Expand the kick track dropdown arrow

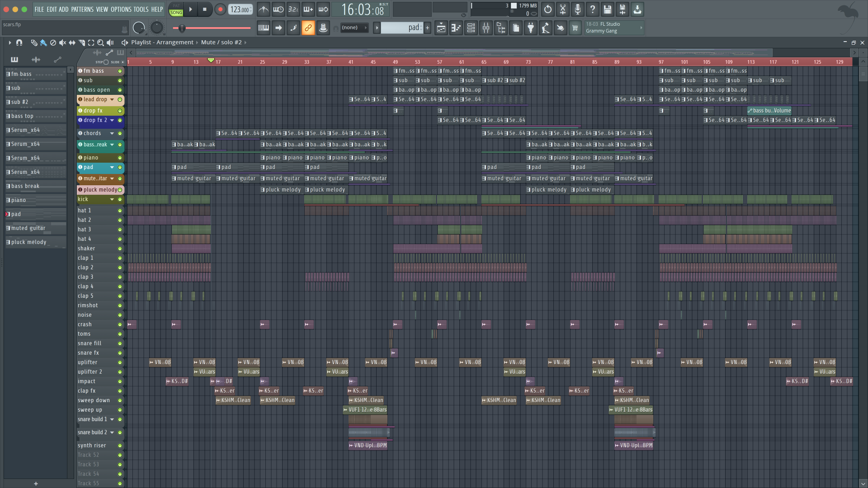click(112, 199)
